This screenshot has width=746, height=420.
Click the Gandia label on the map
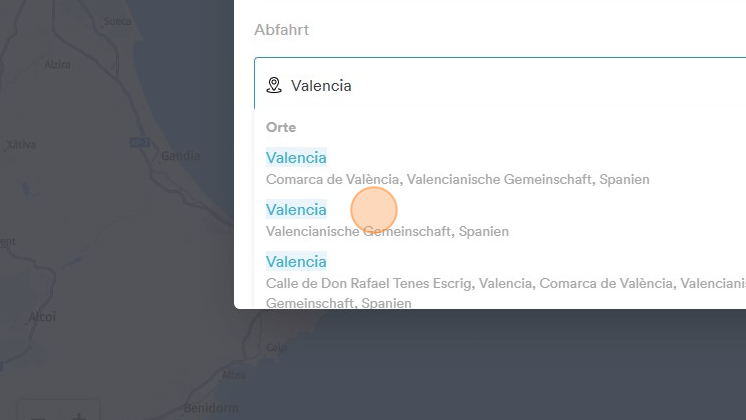pos(180,156)
